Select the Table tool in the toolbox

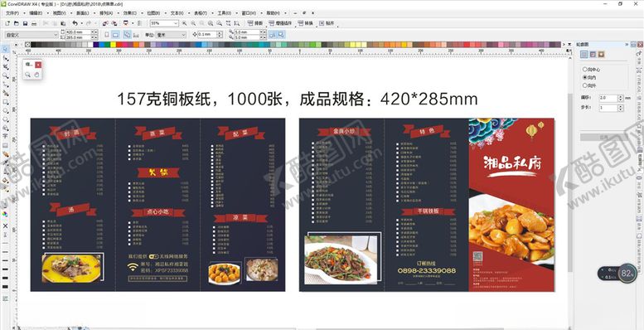[x=5, y=145]
